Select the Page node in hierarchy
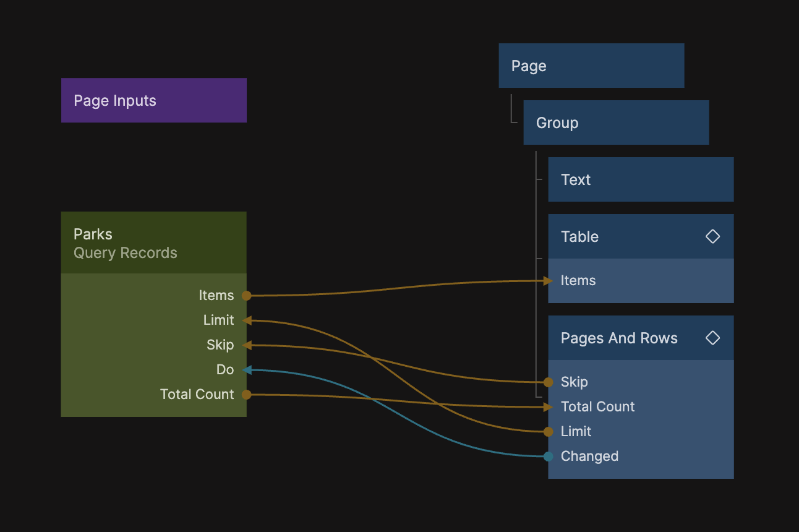 pos(591,66)
